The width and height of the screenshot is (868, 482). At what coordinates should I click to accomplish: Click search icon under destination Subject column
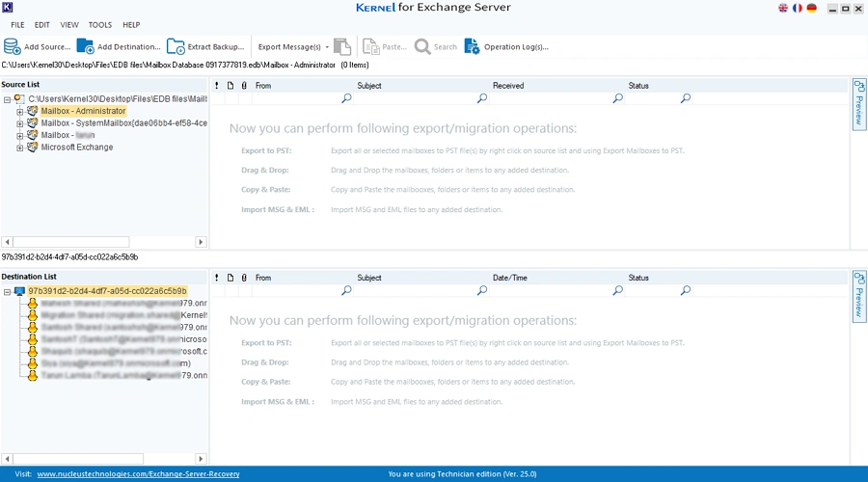coord(482,290)
